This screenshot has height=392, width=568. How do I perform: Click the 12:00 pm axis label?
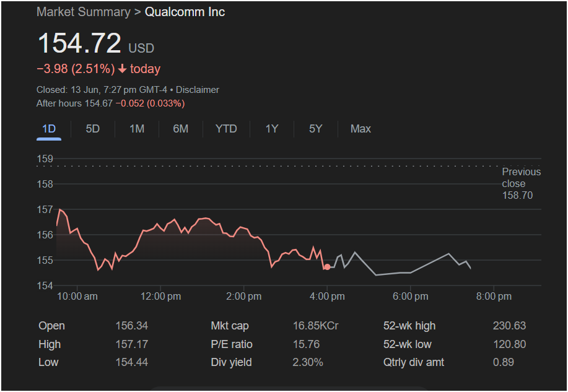[x=161, y=297]
